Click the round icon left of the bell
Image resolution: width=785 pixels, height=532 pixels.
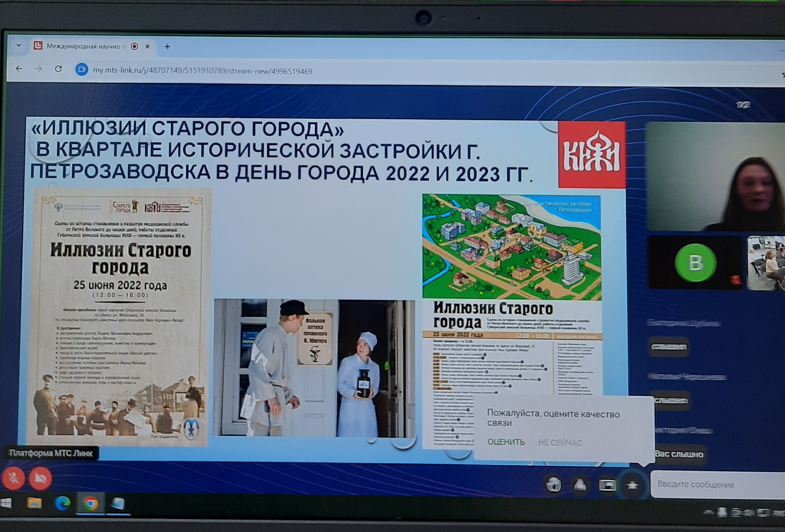coord(554,485)
